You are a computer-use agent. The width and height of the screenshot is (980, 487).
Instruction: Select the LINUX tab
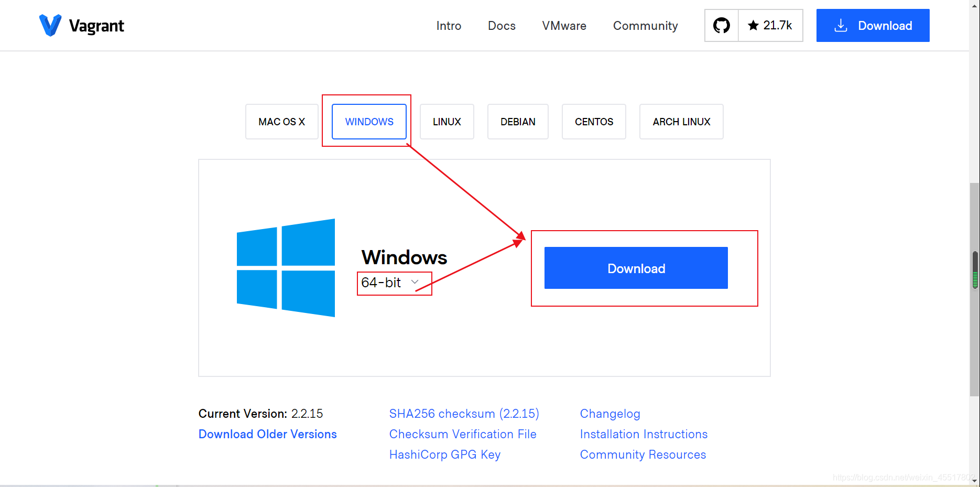pyautogui.click(x=447, y=122)
